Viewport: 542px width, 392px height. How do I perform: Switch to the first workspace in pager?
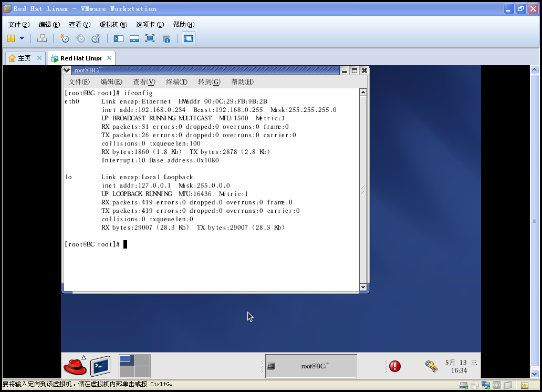[127, 360]
